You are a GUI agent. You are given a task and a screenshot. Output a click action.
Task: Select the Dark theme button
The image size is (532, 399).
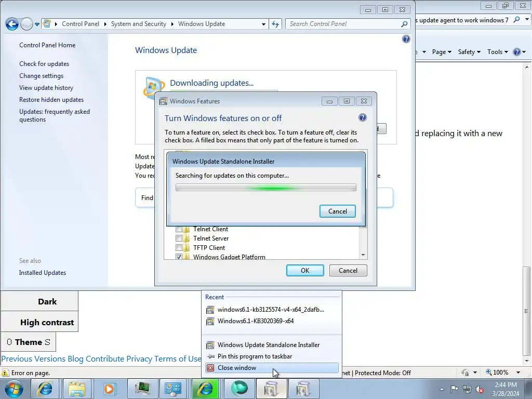(x=39, y=301)
